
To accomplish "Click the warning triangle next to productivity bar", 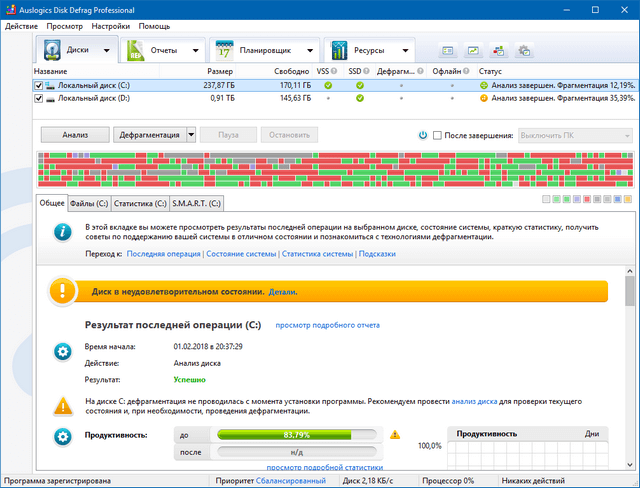I will 394,435.
